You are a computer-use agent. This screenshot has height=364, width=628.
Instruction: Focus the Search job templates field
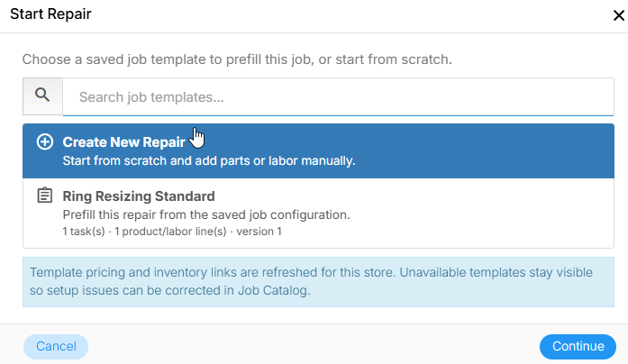338,97
